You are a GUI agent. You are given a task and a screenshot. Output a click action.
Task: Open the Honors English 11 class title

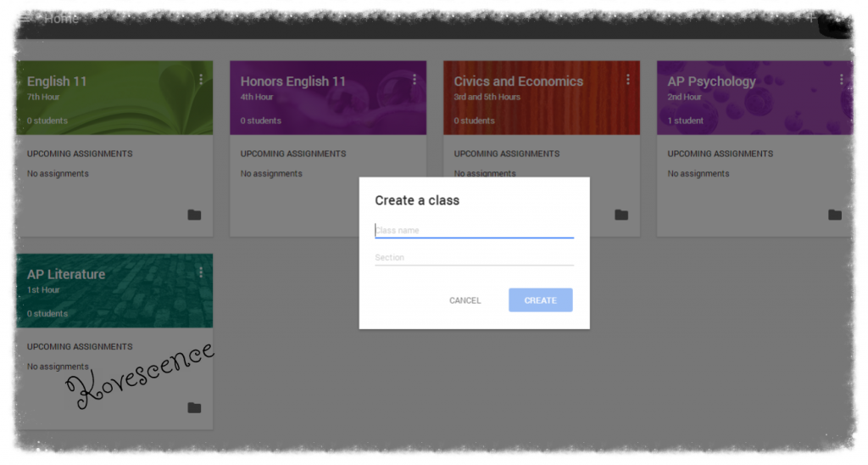pos(292,81)
